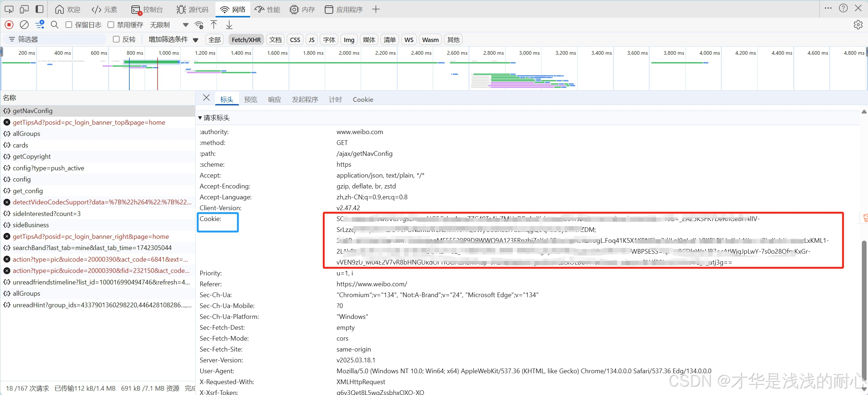Toggle the device emulation toolbar
Image resolution: width=868 pixels, height=395 pixels.
[24, 9]
